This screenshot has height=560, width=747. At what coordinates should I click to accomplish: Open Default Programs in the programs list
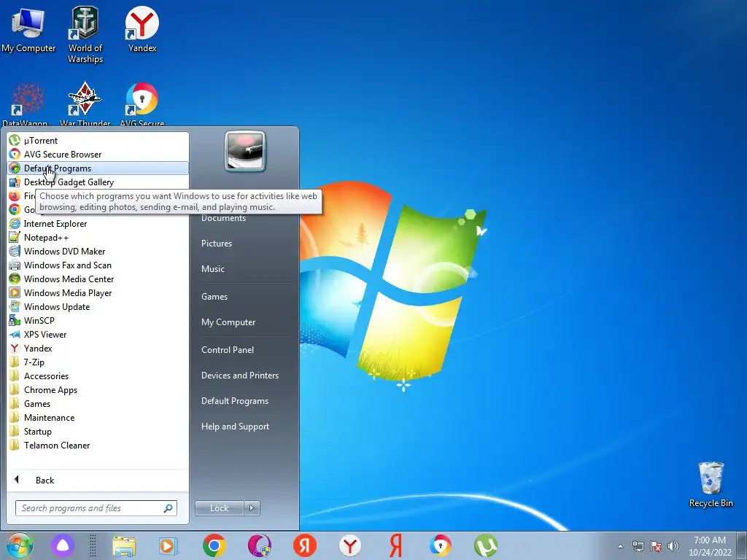(x=98, y=168)
